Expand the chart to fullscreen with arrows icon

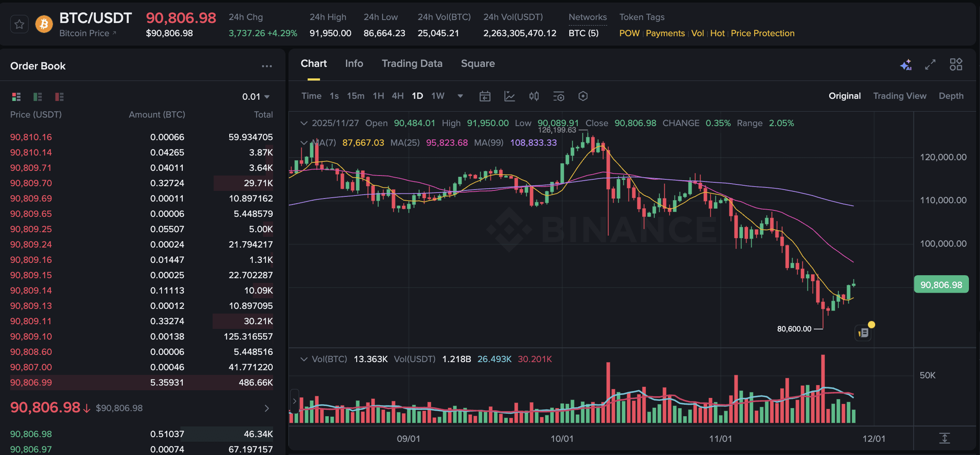click(x=930, y=64)
